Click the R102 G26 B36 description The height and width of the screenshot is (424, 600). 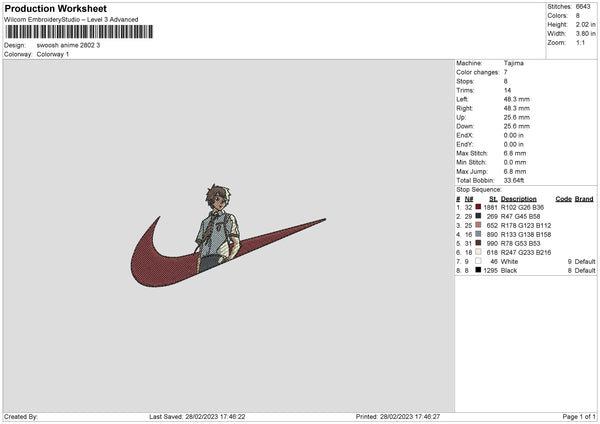(522, 207)
